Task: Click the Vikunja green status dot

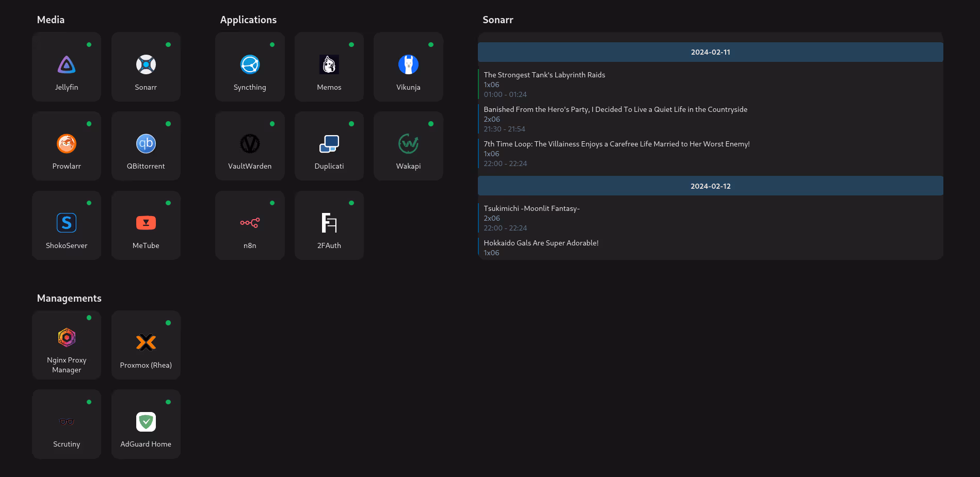Action: point(431,45)
